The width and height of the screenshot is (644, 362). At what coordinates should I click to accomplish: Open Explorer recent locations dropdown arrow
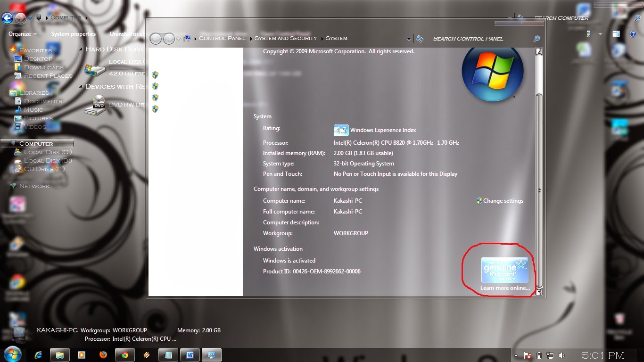click(30, 18)
